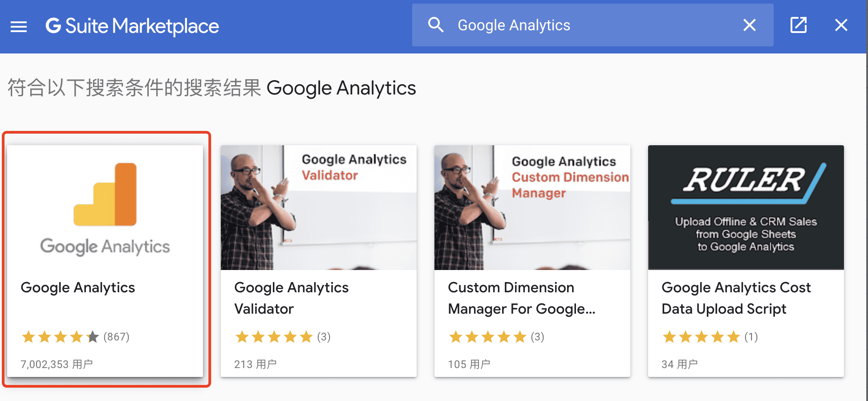The width and height of the screenshot is (868, 401).
Task: Open the hamburger navigation menu
Action: click(x=19, y=26)
